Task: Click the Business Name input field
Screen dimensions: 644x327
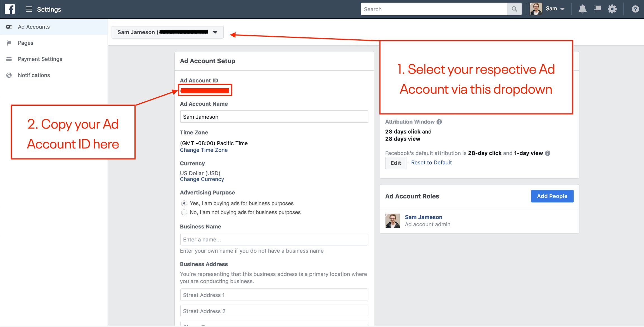Action: pos(274,239)
